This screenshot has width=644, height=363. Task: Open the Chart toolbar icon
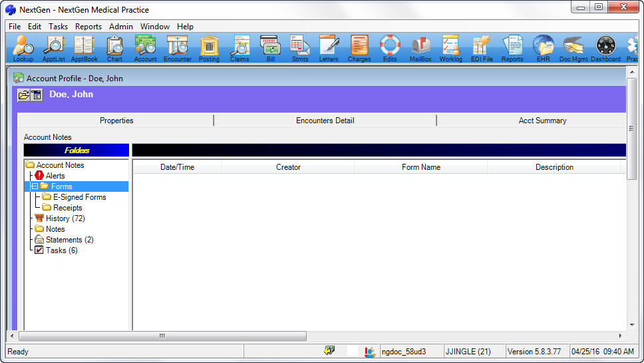pyautogui.click(x=114, y=49)
